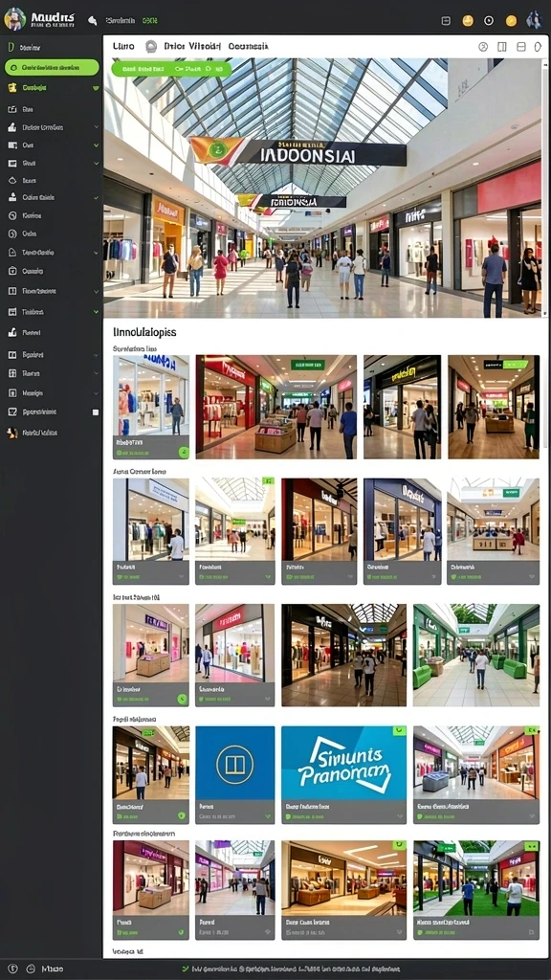The width and height of the screenshot is (551, 980).
Task: Click the green D icon sidebar item
Action: tap(11, 47)
